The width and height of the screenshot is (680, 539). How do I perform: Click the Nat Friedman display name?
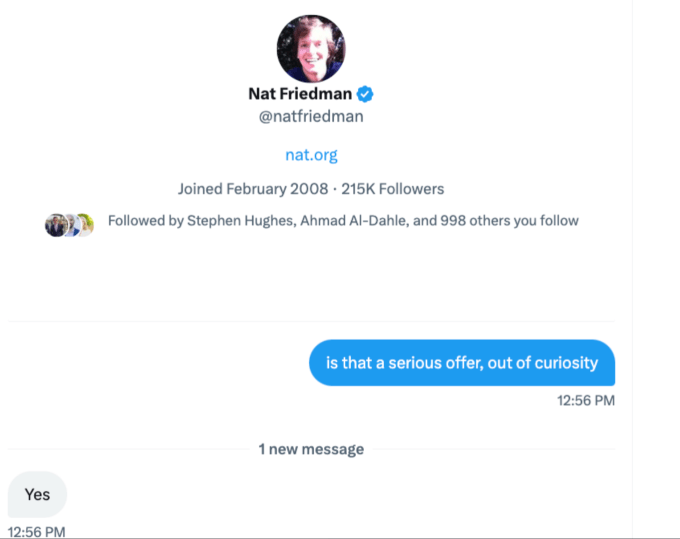click(x=301, y=94)
